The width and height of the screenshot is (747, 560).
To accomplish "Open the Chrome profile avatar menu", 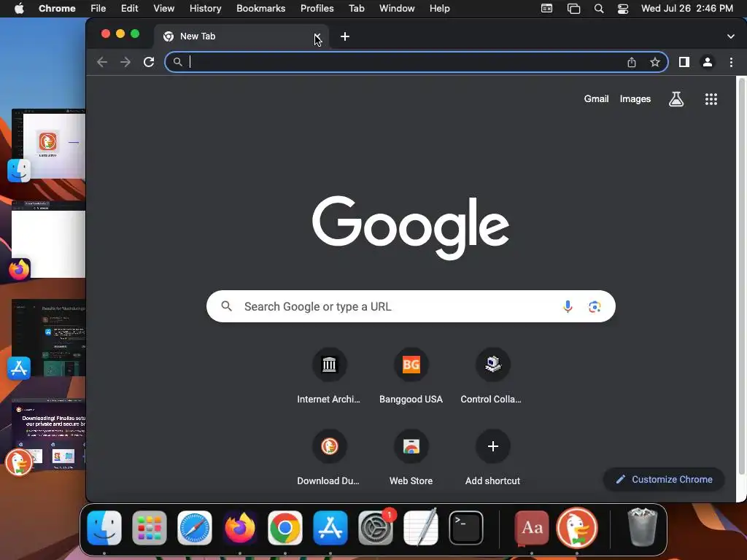I will pyautogui.click(x=708, y=62).
